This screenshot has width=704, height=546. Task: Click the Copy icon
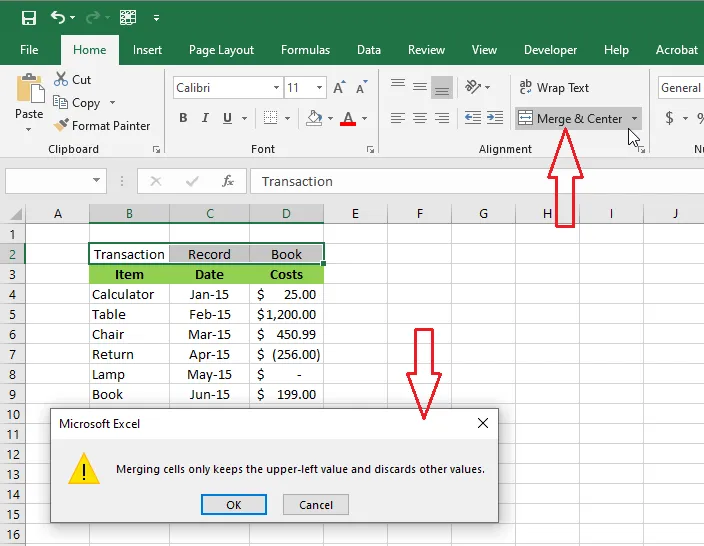(x=60, y=102)
